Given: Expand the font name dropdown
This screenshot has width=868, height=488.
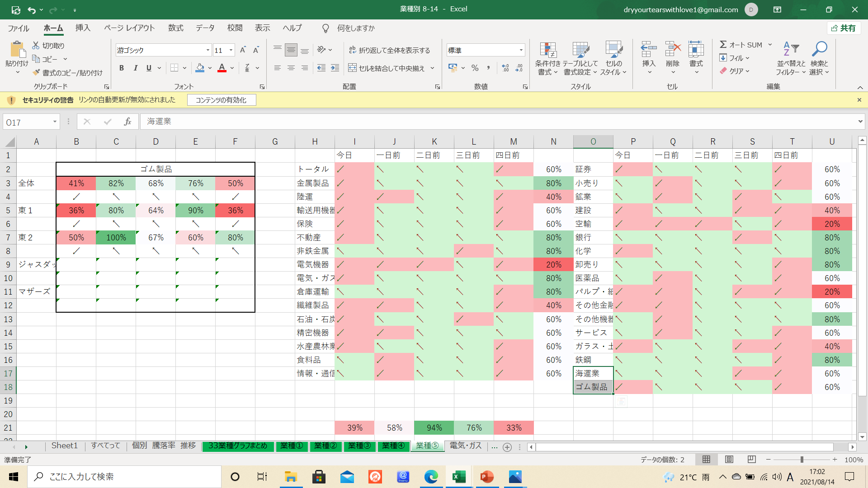Looking at the screenshot, I should [x=208, y=50].
